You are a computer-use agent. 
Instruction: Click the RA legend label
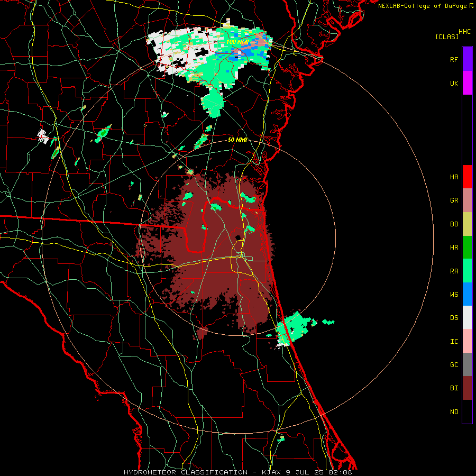[454, 271]
